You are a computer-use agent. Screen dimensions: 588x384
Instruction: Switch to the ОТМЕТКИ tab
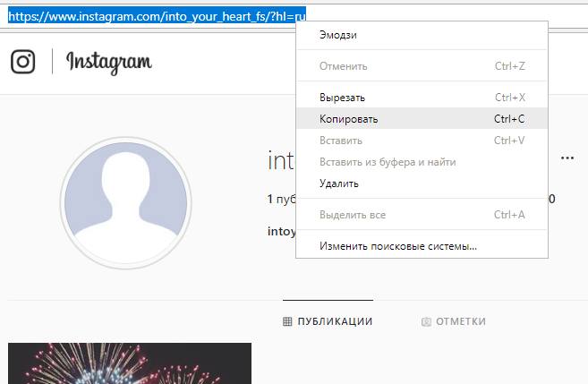(x=454, y=321)
